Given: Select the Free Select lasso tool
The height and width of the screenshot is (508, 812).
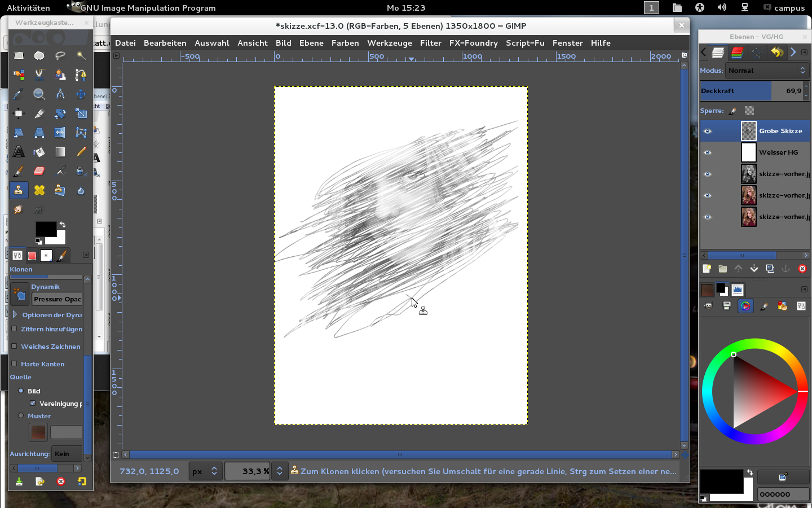Looking at the screenshot, I should click(x=60, y=56).
